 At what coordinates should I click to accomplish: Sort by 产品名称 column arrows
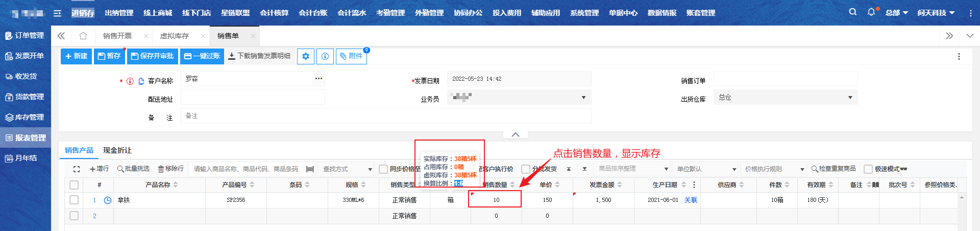pos(176,185)
